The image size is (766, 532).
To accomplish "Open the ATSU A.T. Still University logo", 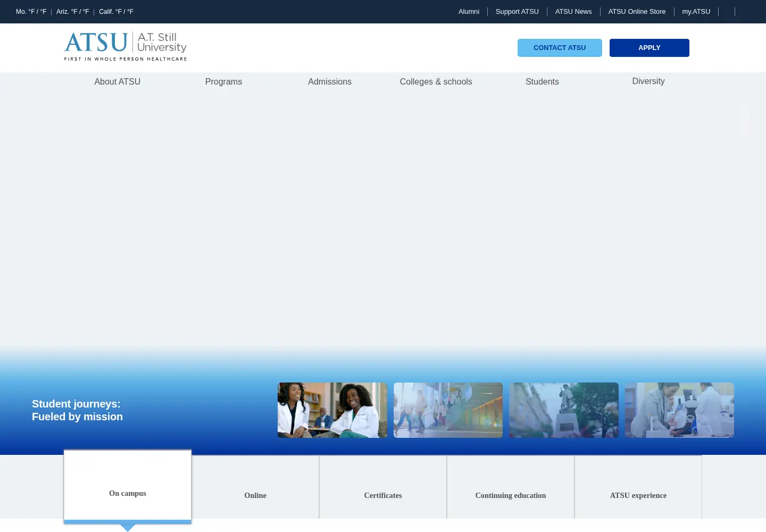I will (126, 46).
